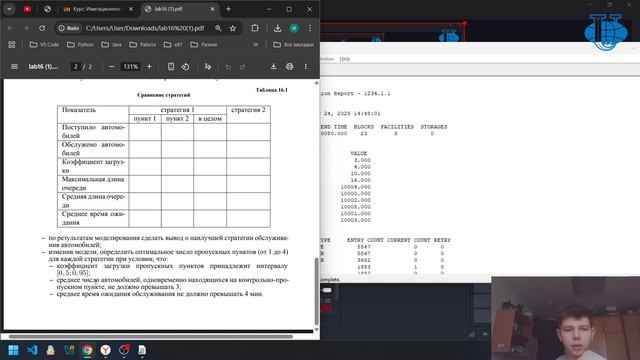Zoom in the PDF with plus
Image resolution: width=640 pixels, height=360 pixels.
coord(149,67)
